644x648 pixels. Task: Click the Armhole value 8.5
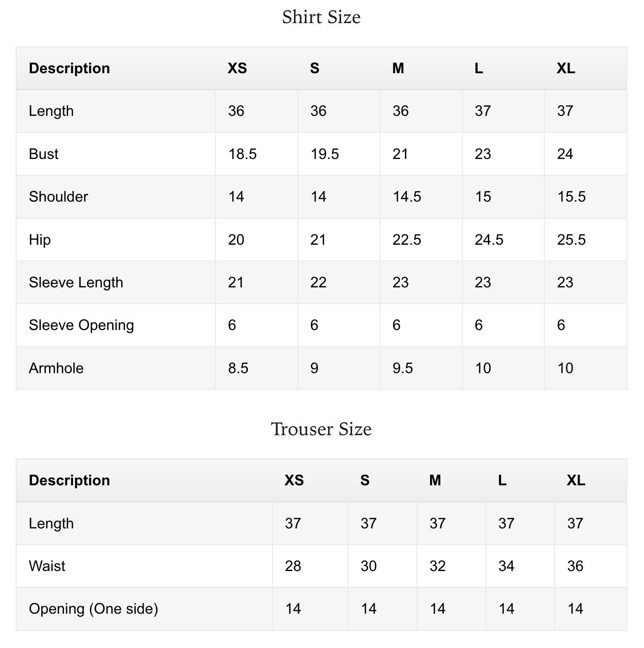pyautogui.click(x=238, y=368)
